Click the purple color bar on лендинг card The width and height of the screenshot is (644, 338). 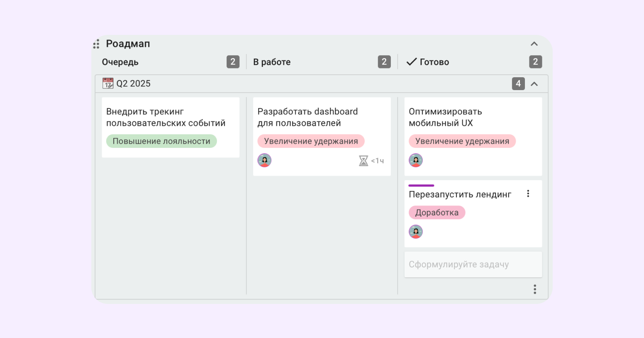pyautogui.click(x=421, y=186)
